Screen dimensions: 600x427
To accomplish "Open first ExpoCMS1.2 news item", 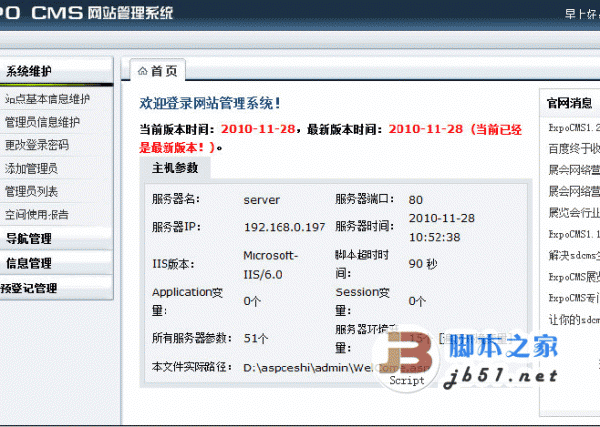I will tap(574, 128).
